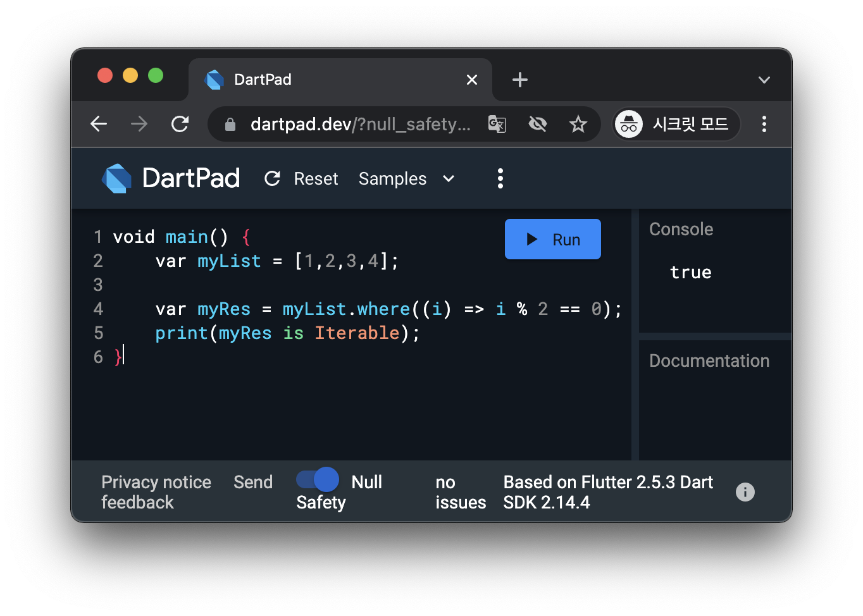Click the translate page icon
The height and width of the screenshot is (616, 863).
(x=497, y=124)
